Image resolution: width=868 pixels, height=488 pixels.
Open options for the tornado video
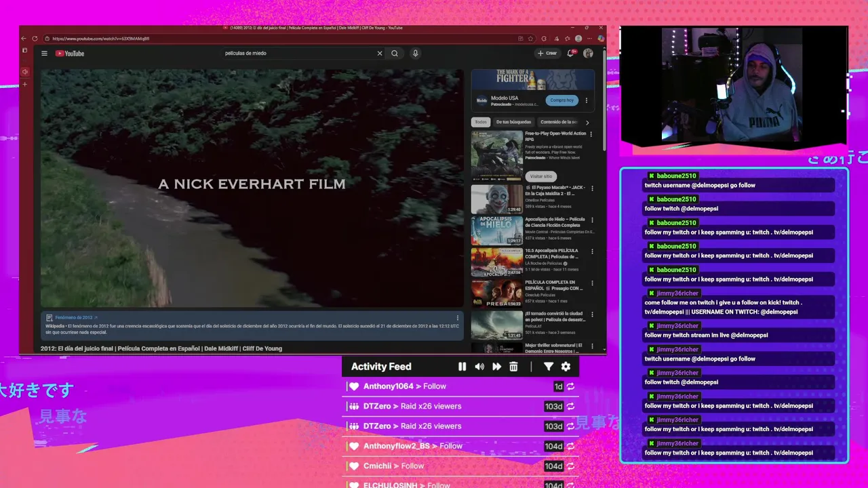tap(591, 314)
